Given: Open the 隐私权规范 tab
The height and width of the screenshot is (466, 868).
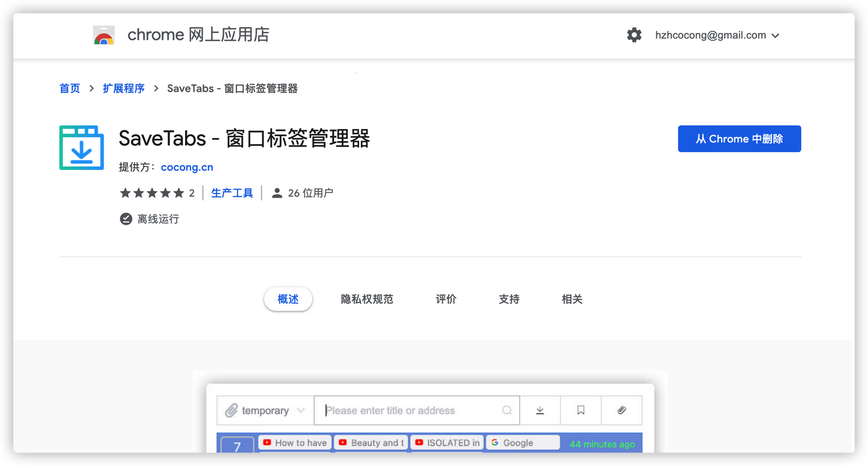Looking at the screenshot, I should click(366, 298).
